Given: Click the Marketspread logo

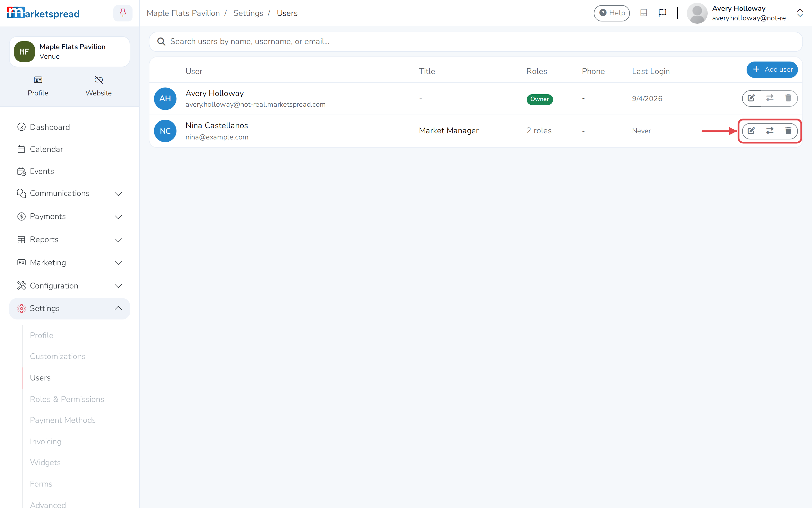Looking at the screenshot, I should tap(43, 13).
